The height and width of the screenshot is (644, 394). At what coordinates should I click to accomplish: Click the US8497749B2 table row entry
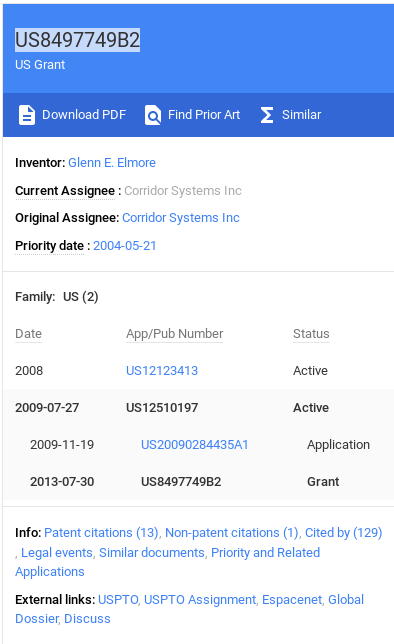[181, 481]
